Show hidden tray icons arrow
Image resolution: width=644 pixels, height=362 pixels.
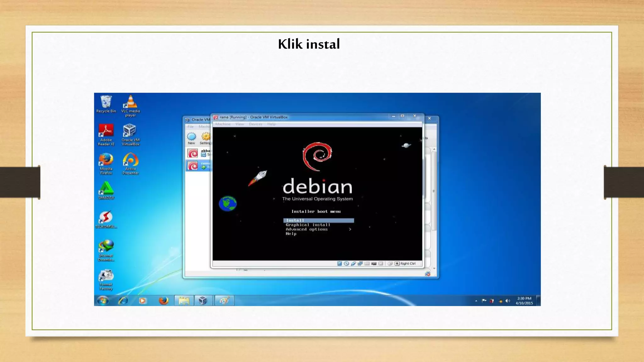point(476,301)
